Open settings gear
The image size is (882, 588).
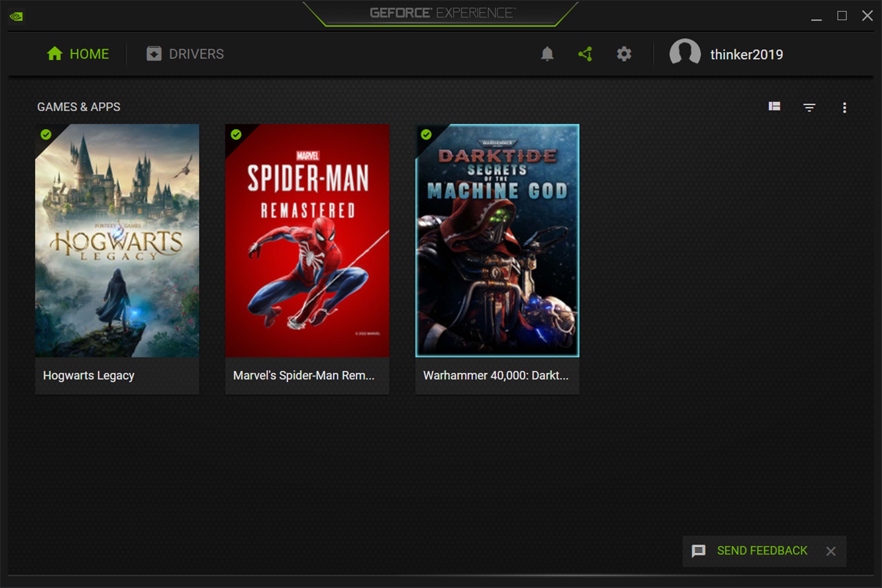pyautogui.click(x=624, y=54)
